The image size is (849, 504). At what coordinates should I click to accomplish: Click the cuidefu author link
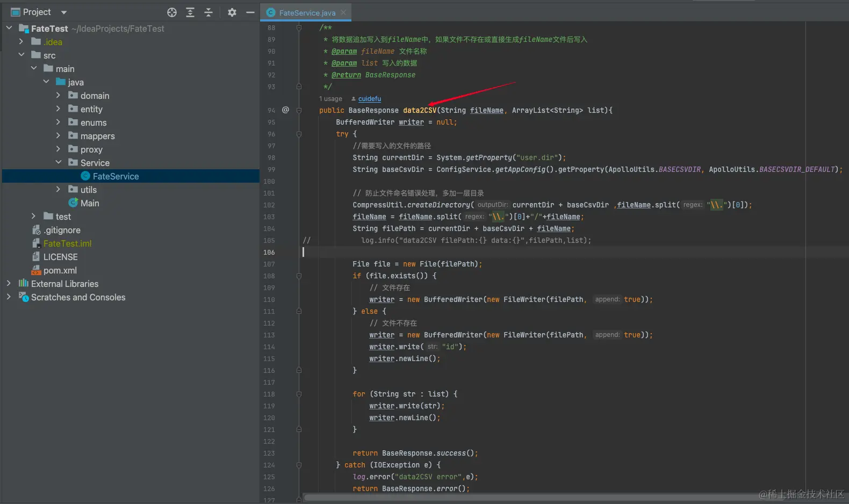click(369, 99)
